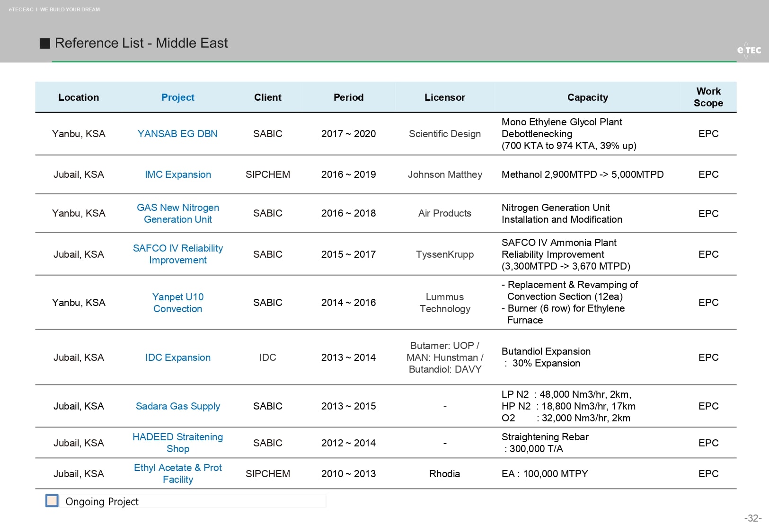The width and height of the screenshot is (769, 532).
Task: Click the 'Client' column header
Action: 268,97
